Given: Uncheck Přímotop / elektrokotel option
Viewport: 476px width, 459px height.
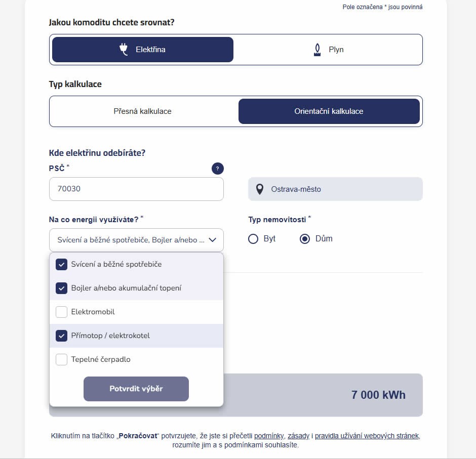Looking at the screenshot, I should click(62, 336).
